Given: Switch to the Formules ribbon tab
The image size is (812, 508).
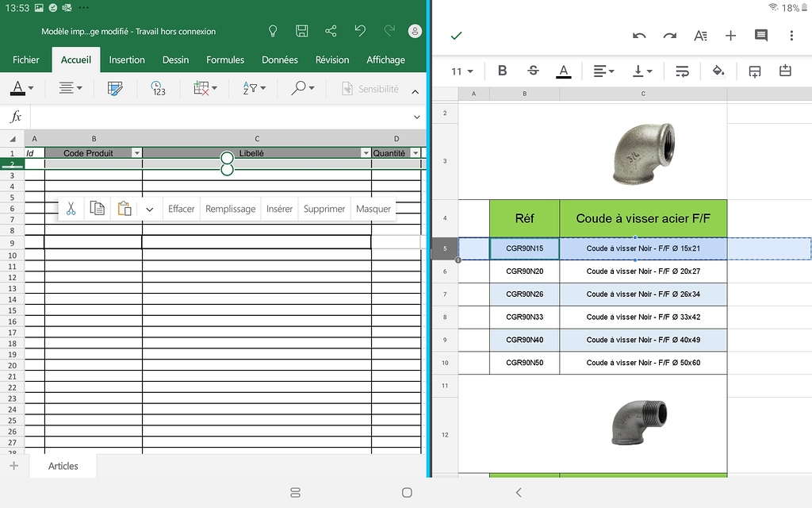Looking at the screenshot, I should [x=225, y=60].
